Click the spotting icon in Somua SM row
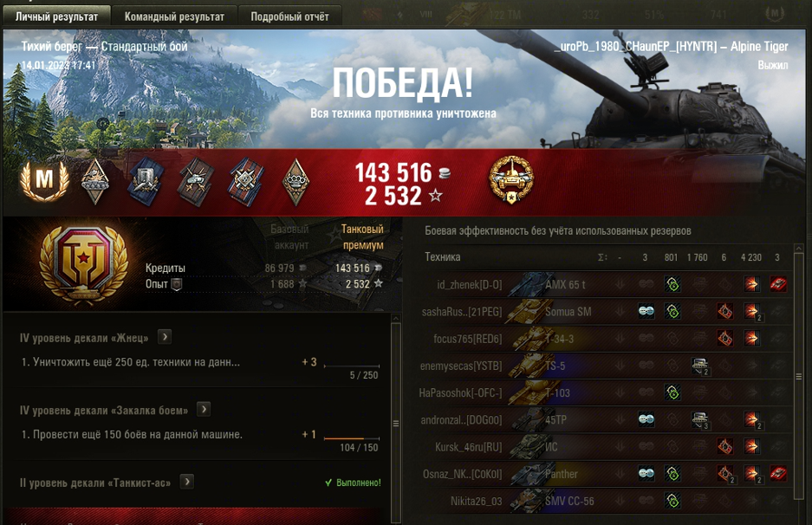The height and width of the screenshot is (525, 812). [x=646, y=311]
